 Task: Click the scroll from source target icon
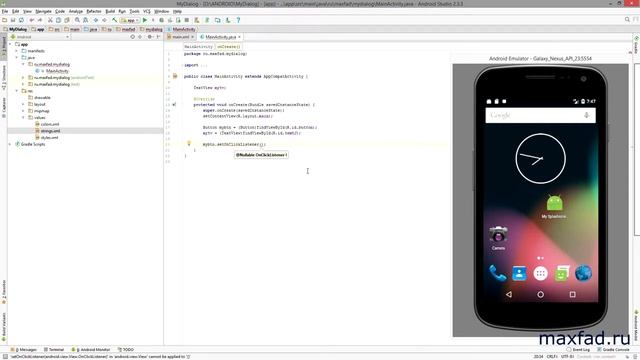tap(133, 37)
